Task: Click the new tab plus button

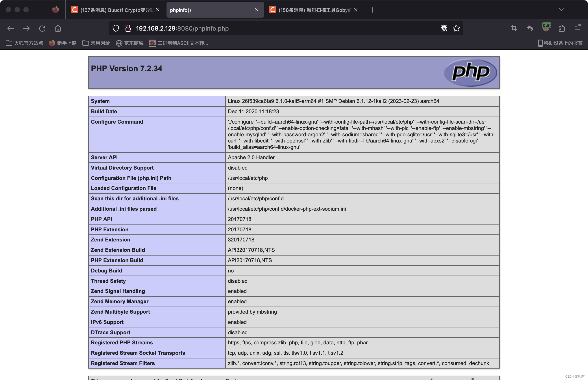Action: pyautogui.click(x=372, y=10)
